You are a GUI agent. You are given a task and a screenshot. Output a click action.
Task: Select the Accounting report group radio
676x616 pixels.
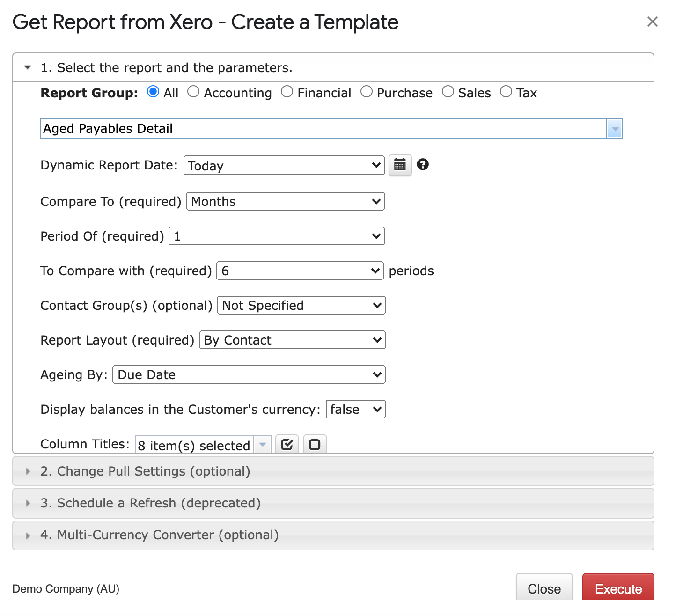pos(193,92)
